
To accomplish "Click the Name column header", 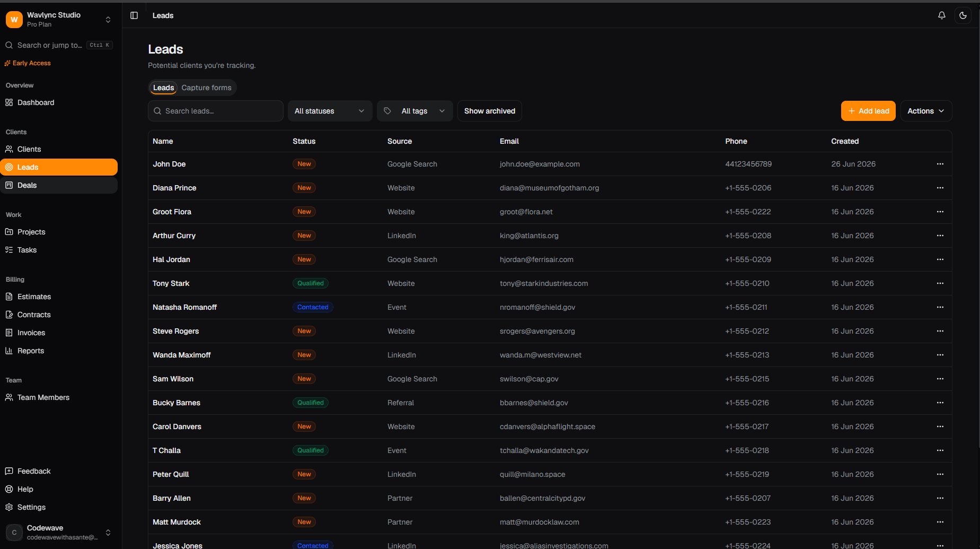I will point(163,141).
